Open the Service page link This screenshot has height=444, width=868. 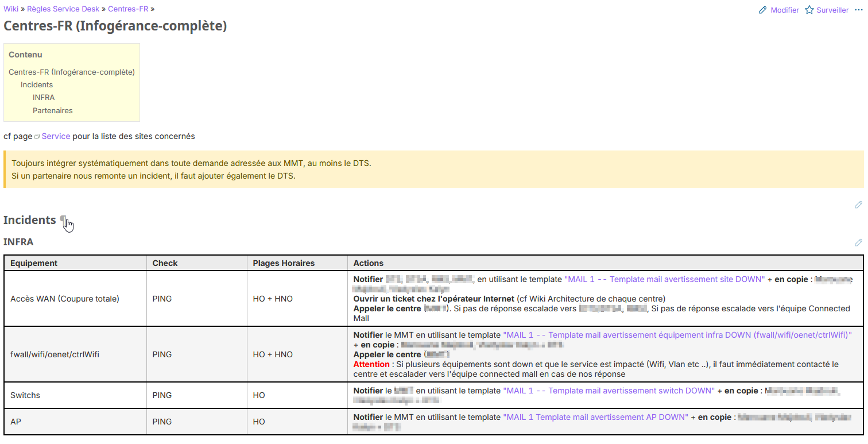(56, 136)
